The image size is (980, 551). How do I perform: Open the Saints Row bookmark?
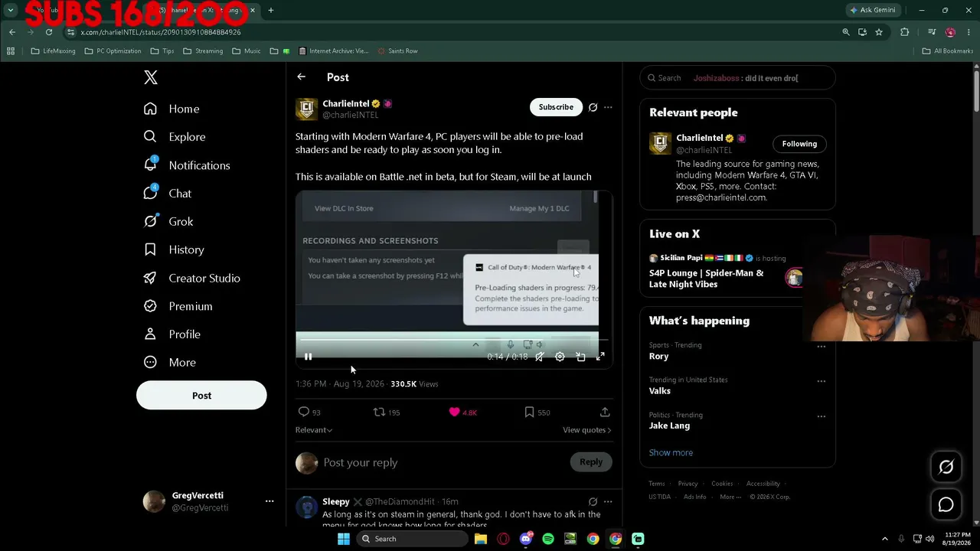pos(397,51)
